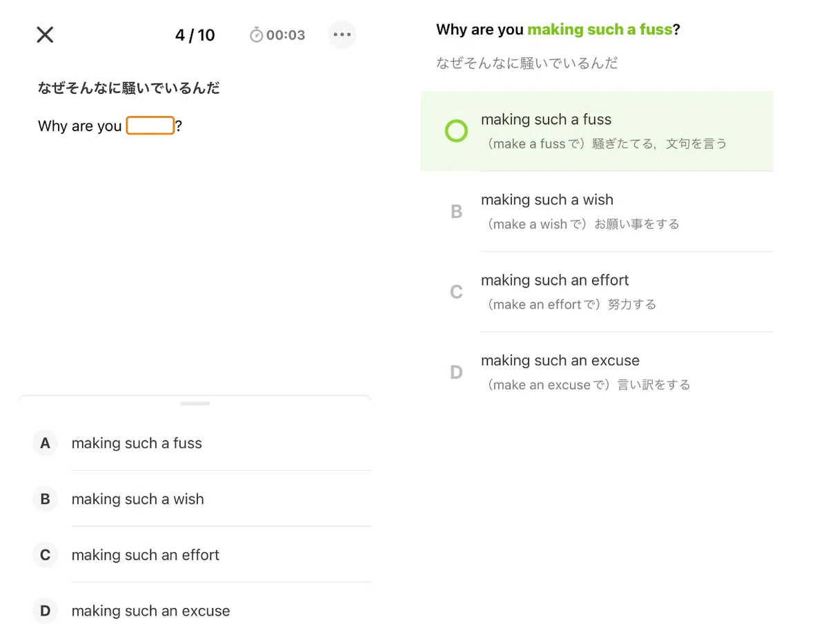This screenshot has width=828, height=644.
Task: Open result row C 'making such an effort'
Action: 597,292
